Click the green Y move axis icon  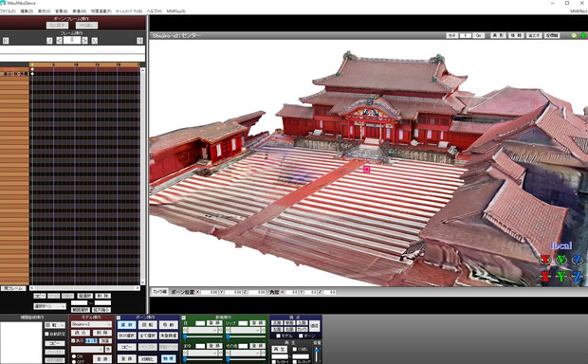(x=561, y=277)
